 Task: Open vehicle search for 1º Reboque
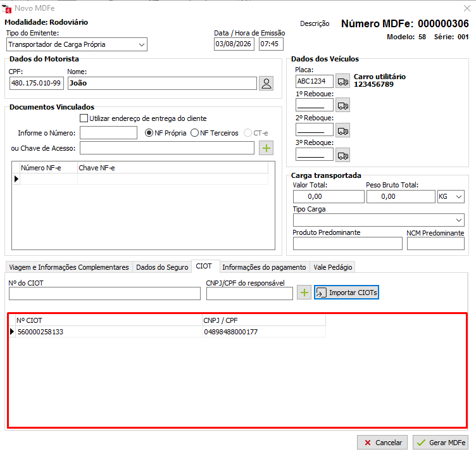point(343,105)
